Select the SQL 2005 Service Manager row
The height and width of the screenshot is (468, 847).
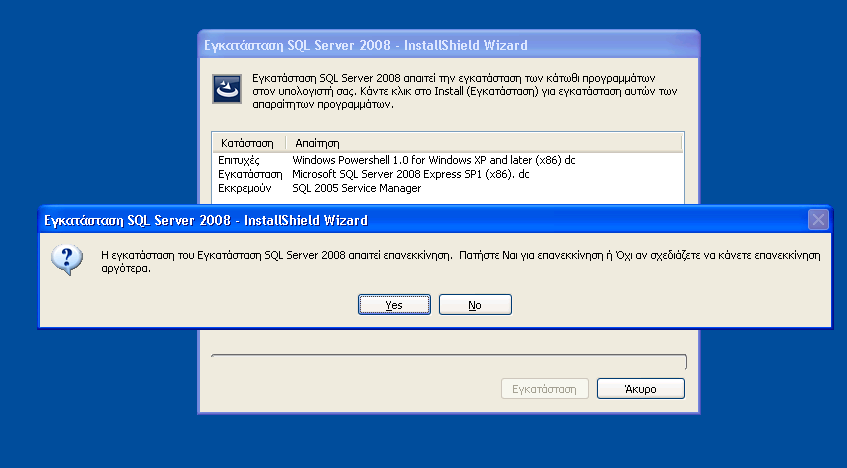(x=448, y=188)
